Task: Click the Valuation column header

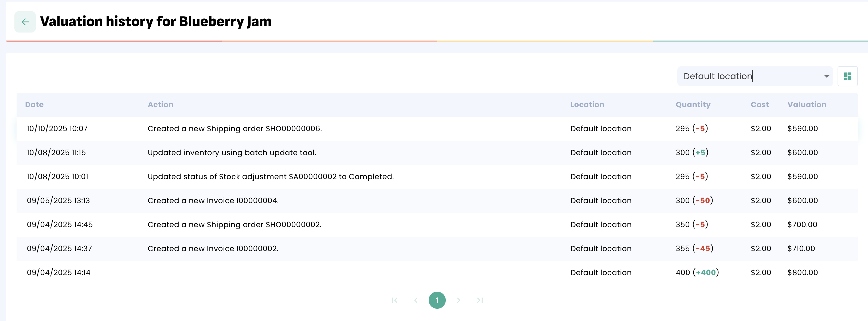Action: [x=807, y=105]
